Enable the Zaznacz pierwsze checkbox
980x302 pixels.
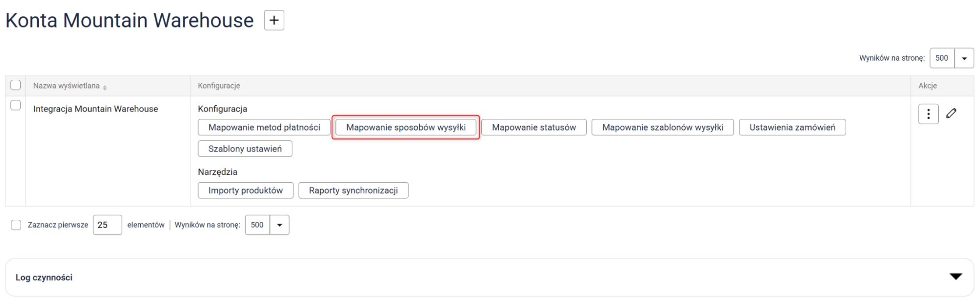tap(16, 225)
